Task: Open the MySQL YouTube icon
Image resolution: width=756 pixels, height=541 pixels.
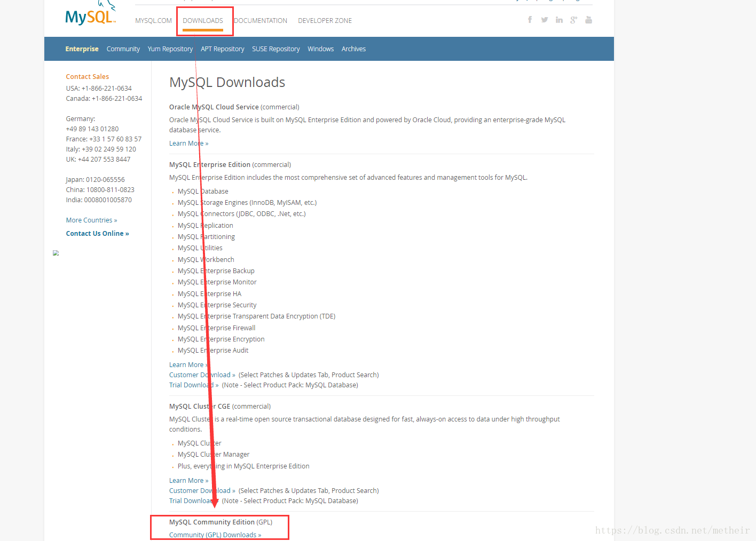Action: (588, 20)
